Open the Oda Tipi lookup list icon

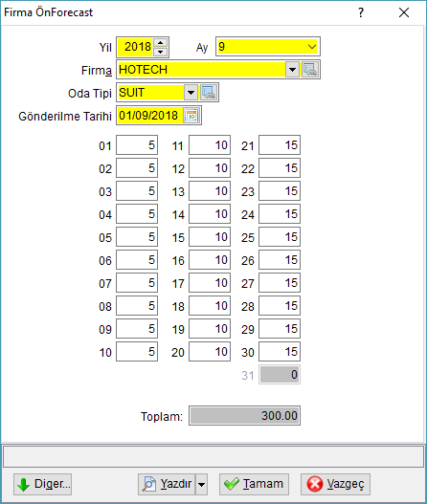coord(209,93)
